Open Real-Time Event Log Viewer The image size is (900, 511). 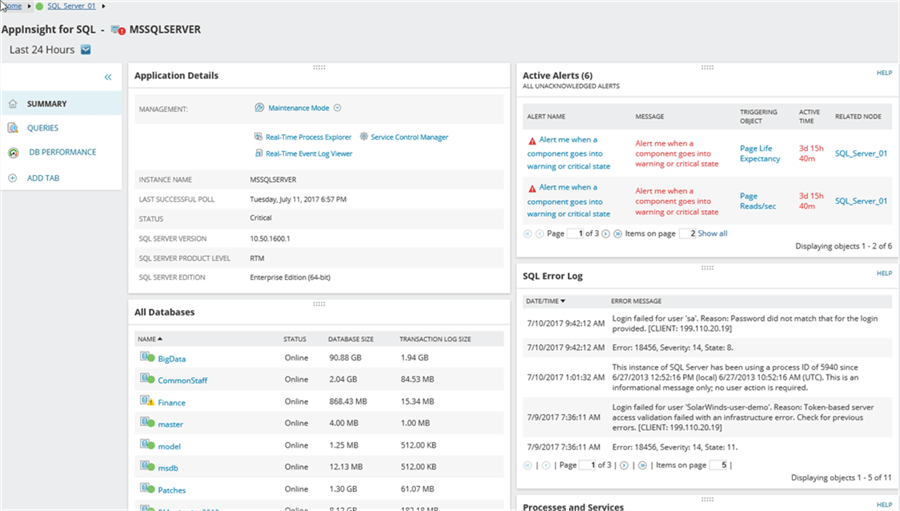tap(309, 154)
